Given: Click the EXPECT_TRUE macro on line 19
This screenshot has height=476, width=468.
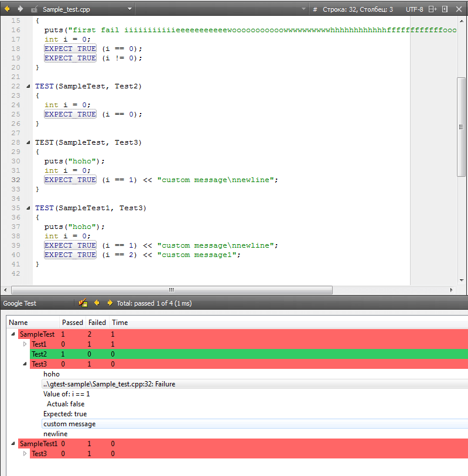Looking at the screenshot, I should pos(70,58).
